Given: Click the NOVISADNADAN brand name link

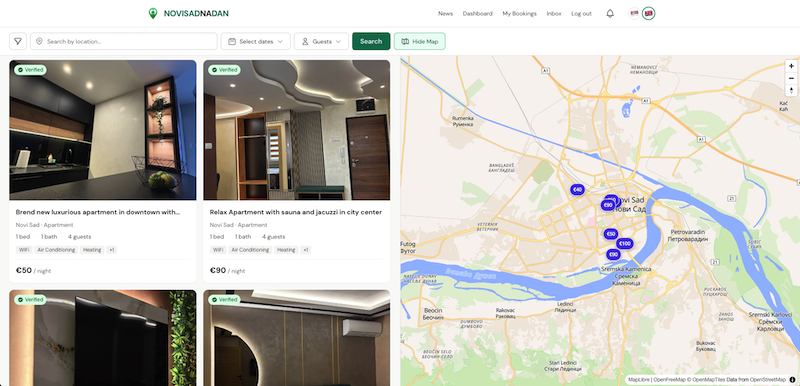Looking at the screenshot, I should pyautogui.click(x=196, y=14).
